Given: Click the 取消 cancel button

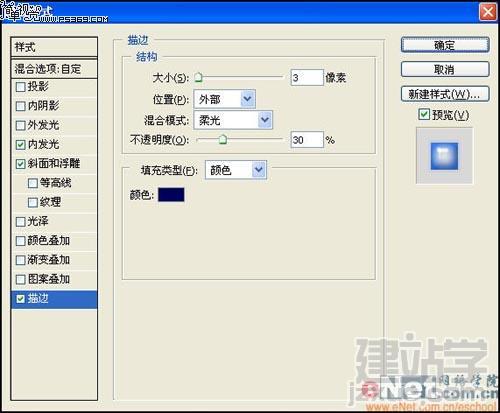Looking at the screenshot, I should [445, 70].
